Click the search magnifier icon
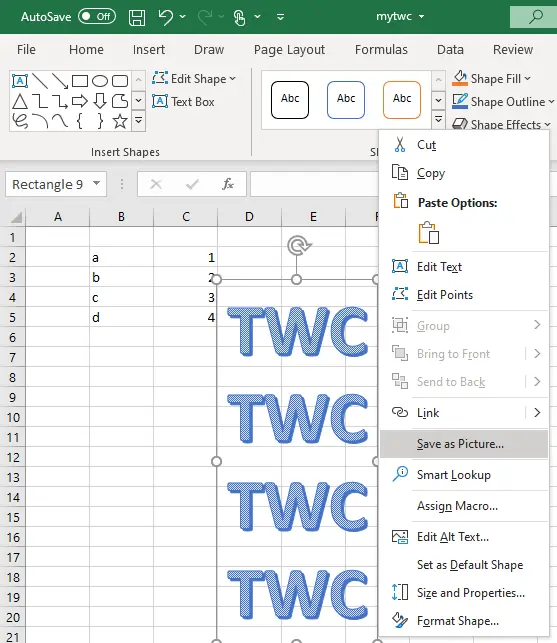Screen dimensions: 557x643 coord(535,17)
